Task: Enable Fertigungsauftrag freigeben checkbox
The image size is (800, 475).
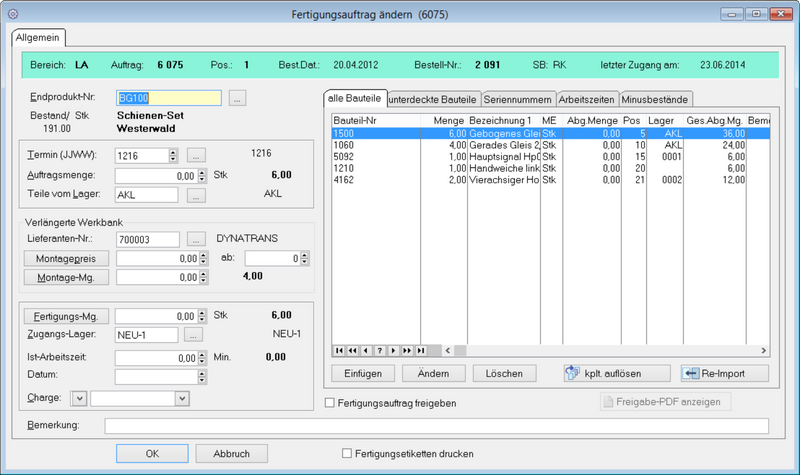Action: tap(332, 403)
